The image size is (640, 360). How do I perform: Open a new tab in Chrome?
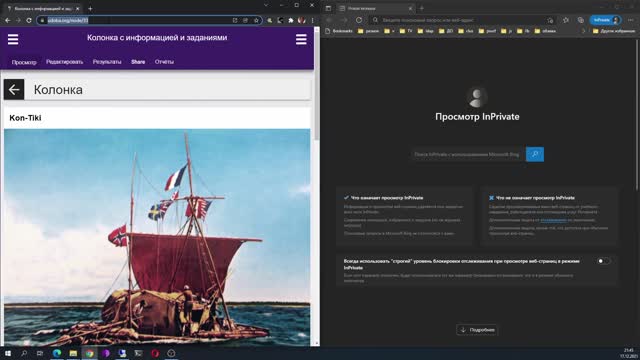click(x=90, y=8)
